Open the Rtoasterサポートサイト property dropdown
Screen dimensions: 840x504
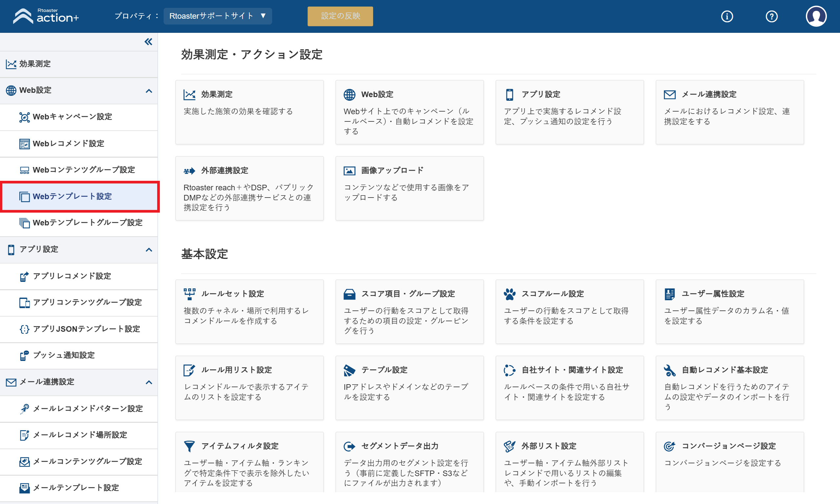coord(218,16)
